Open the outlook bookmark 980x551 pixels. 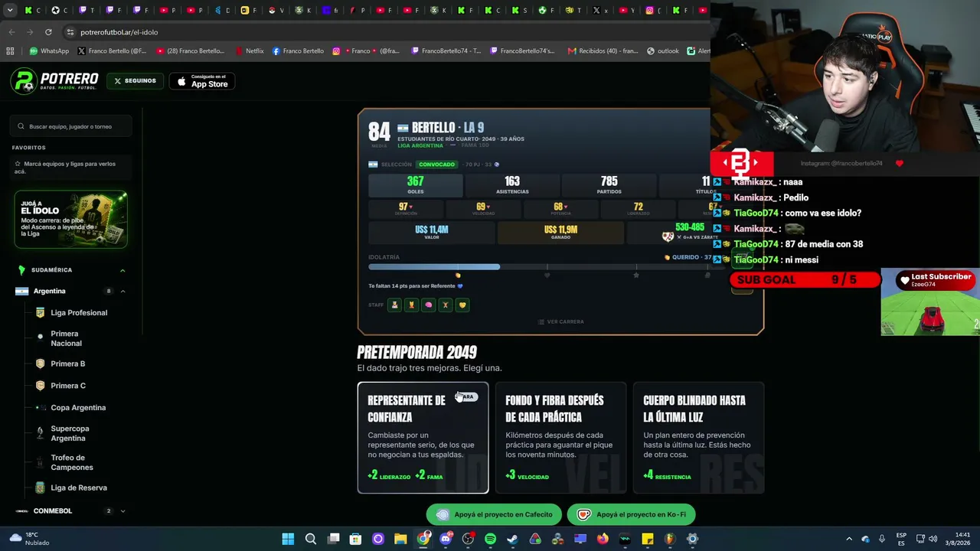(x=663, y=51)
